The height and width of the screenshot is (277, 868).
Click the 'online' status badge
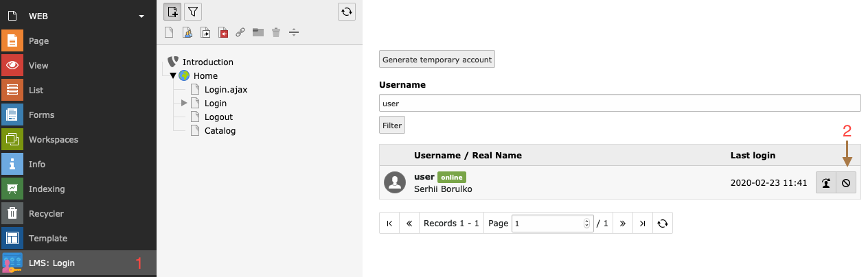[451, 177]
